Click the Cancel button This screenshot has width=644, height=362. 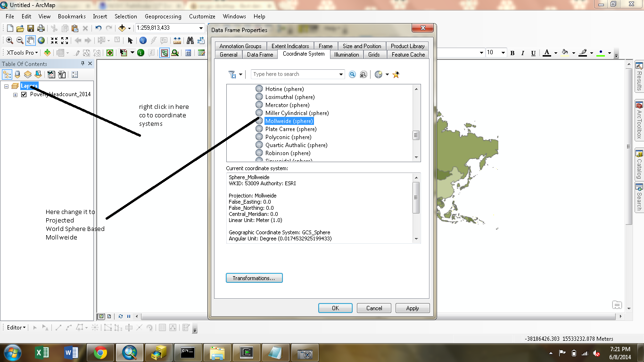pos(374,308)
